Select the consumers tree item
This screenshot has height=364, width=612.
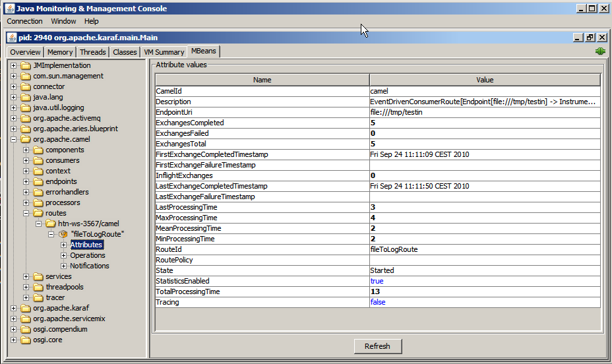click(62, 160)
